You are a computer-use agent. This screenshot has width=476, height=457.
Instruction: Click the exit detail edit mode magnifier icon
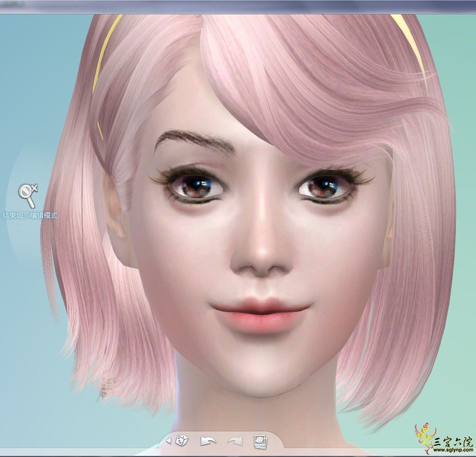pyautogui.click(x=28, y=195)
